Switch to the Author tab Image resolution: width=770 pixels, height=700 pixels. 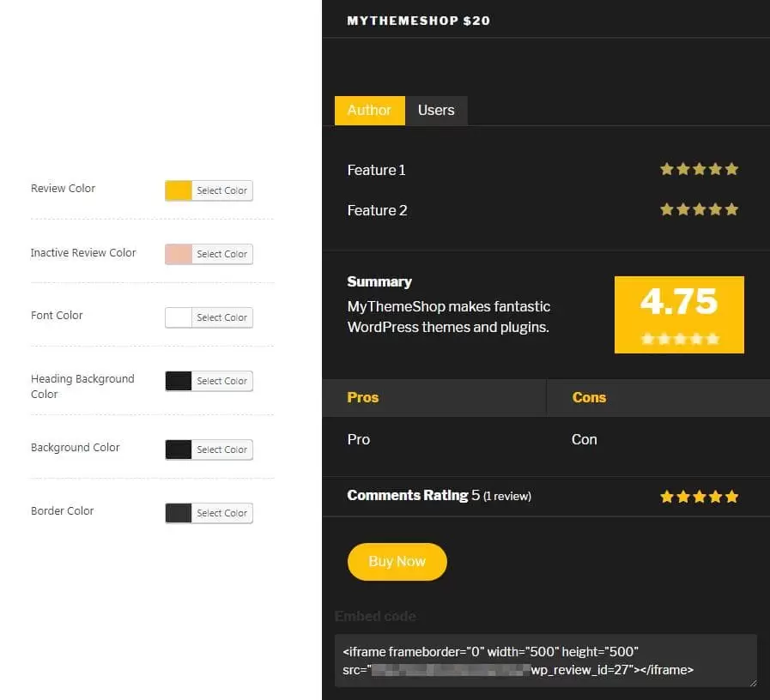369,110
